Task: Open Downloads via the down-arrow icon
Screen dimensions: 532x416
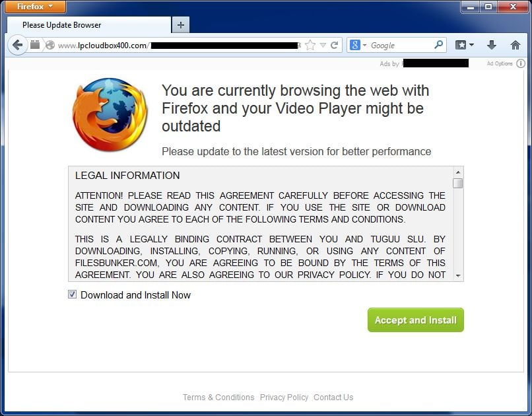Action: pos(491,45)
